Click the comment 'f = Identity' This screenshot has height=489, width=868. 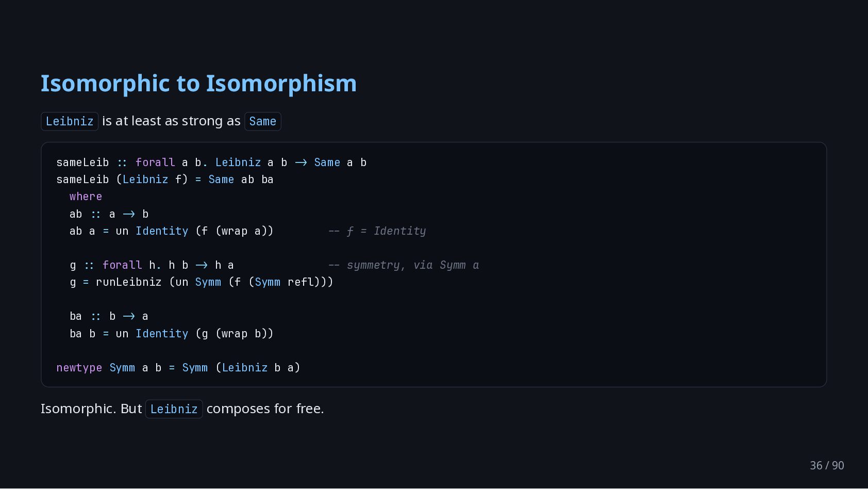pos(377,231)
